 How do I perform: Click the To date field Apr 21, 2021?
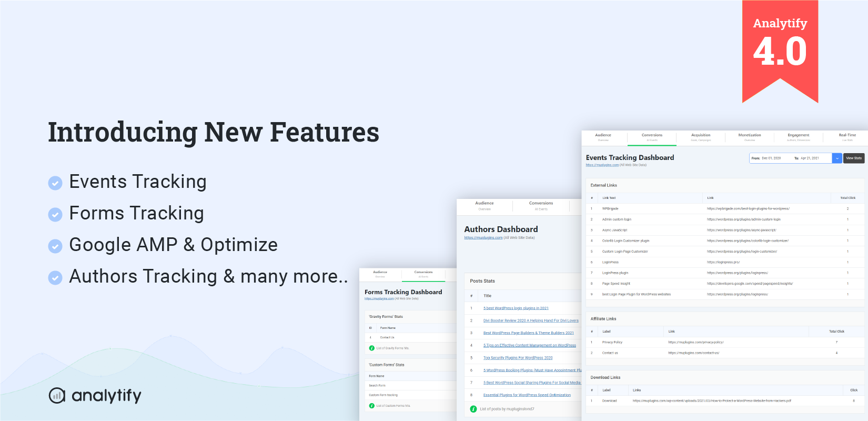810,158
